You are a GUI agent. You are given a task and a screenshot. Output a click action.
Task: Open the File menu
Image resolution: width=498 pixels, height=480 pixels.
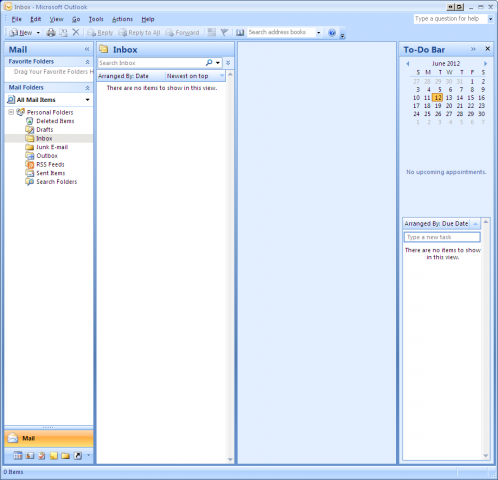coord(16,19)
